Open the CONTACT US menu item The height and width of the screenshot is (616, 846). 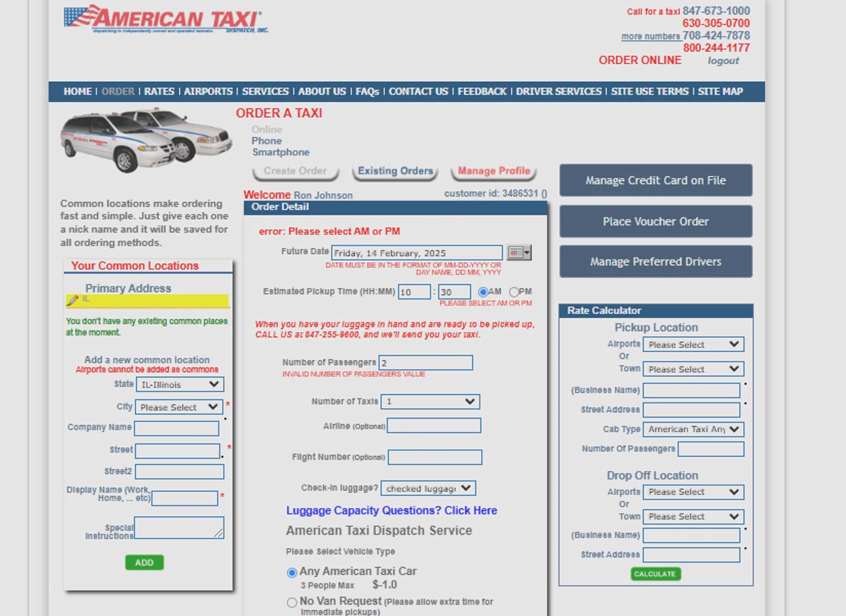click(x=418, y=91)
